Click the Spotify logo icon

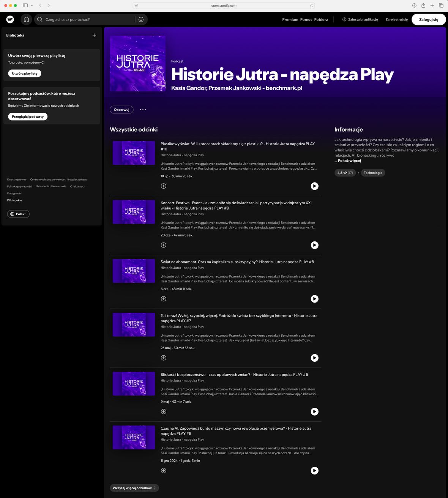pos(10,19)
